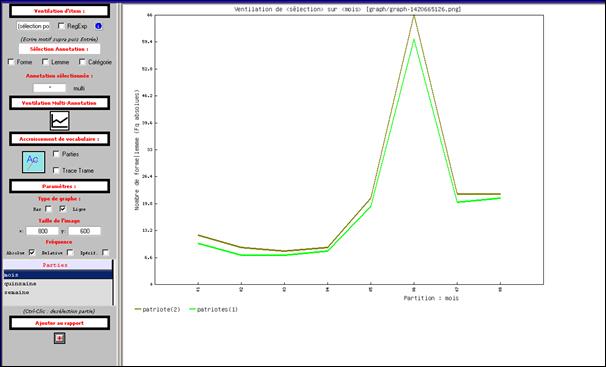Screen dimensions: 606x367
Task: Launch the Ventilation Multi-Annotation line chart icon
Action: point(60,121)
